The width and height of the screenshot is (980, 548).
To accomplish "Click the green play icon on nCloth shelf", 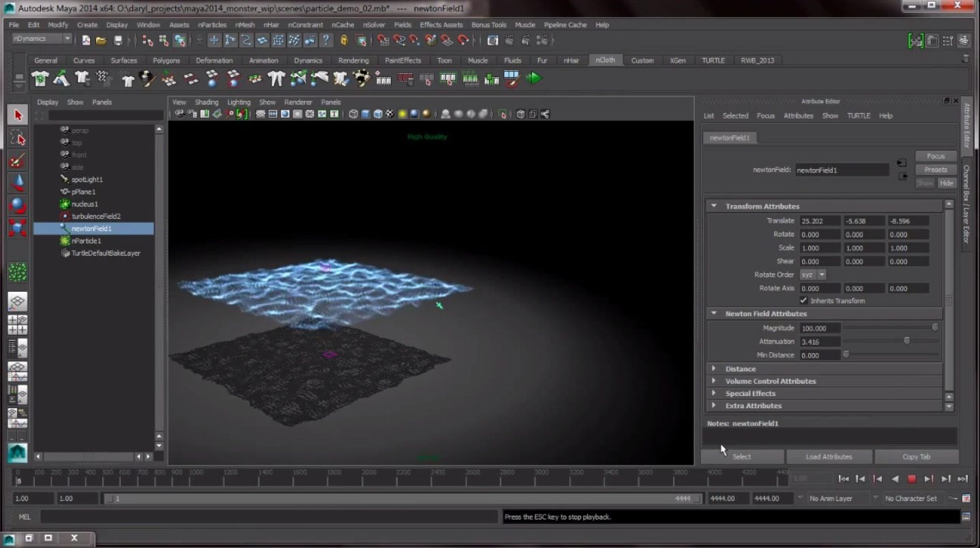I will (534, 79).
